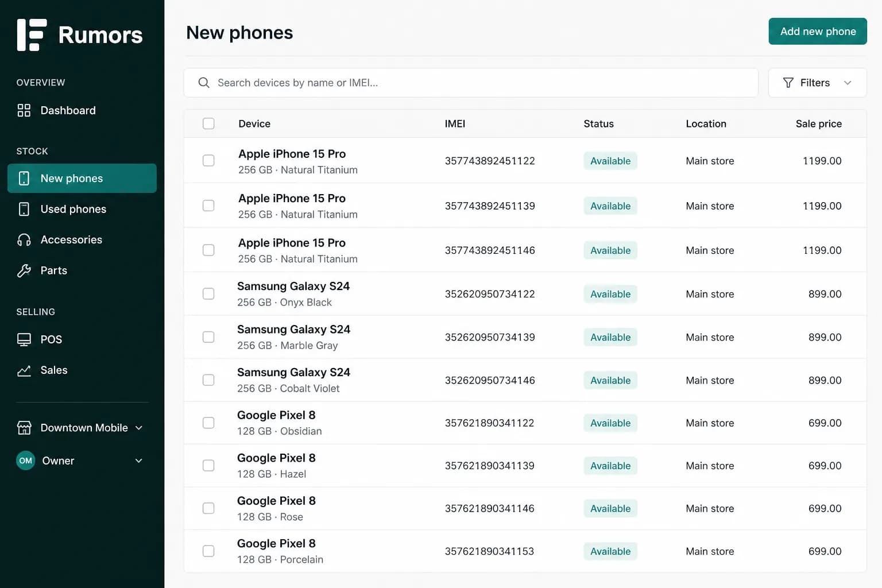The width and height of the screenshot is (882, 588).
Task: Select the Galaxy S24 Cobalt Violet checkbox
Action: point(208,380)
